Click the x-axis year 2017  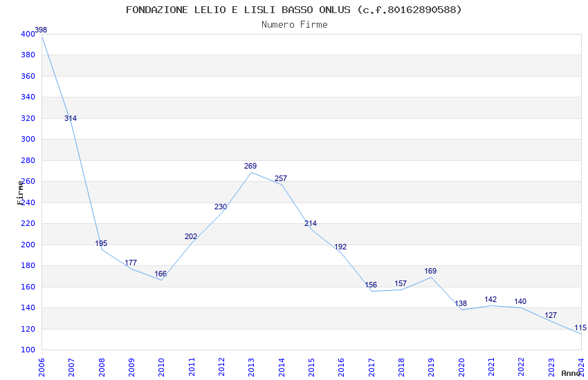tap(371, 368)
